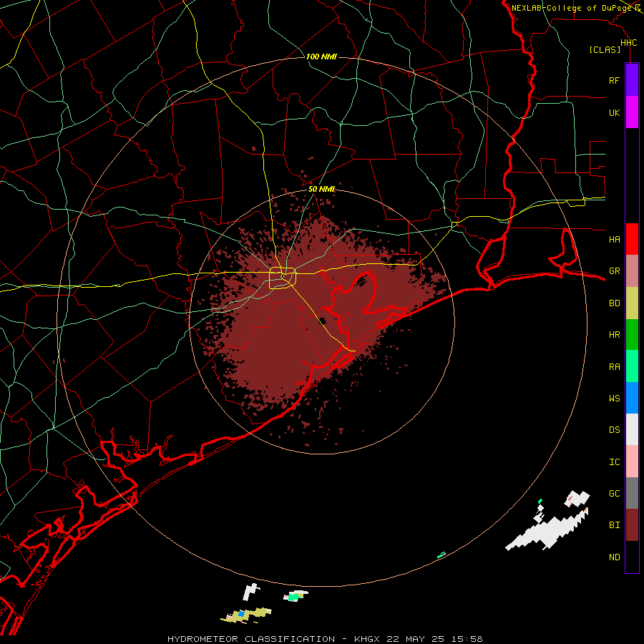Click the "RF" legend label

[x=614, y=80]
